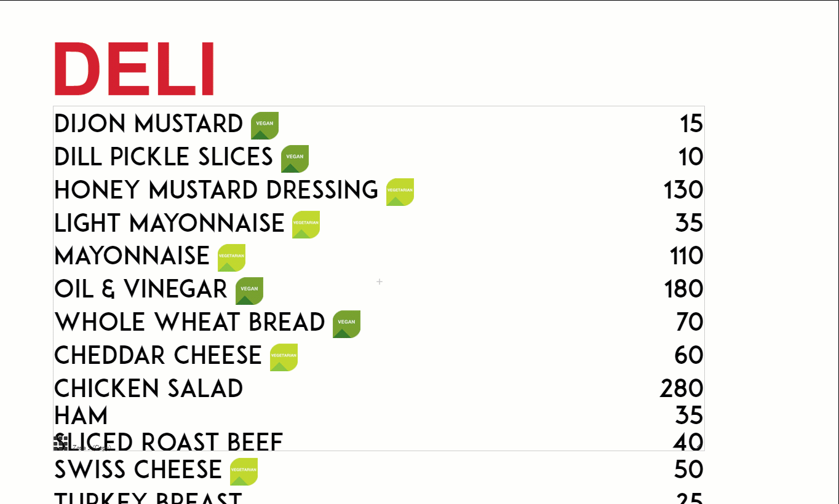Viewport: 839px width, 504px height.
Task: Select the Turkey Breast item text
Action: [x=148, y=497]
